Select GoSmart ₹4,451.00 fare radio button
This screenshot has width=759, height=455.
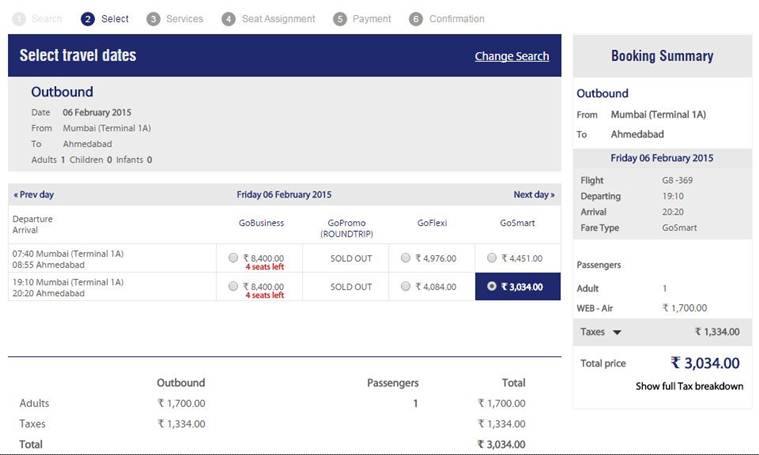492,258
